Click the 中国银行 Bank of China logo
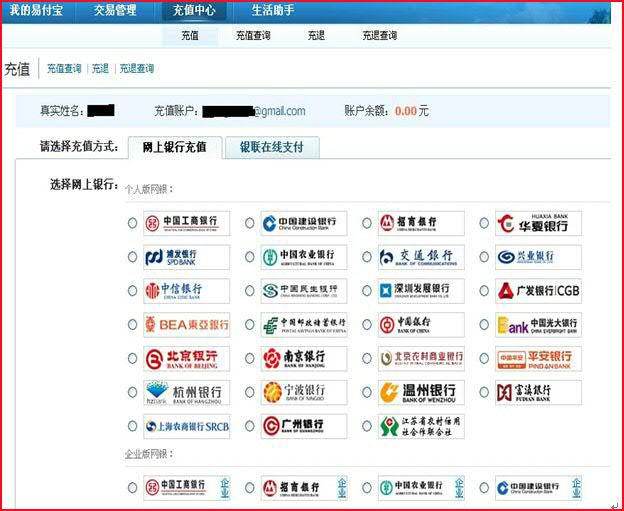Image resolution: width=624 pixels, height=511 pixels. coord(421,325)
